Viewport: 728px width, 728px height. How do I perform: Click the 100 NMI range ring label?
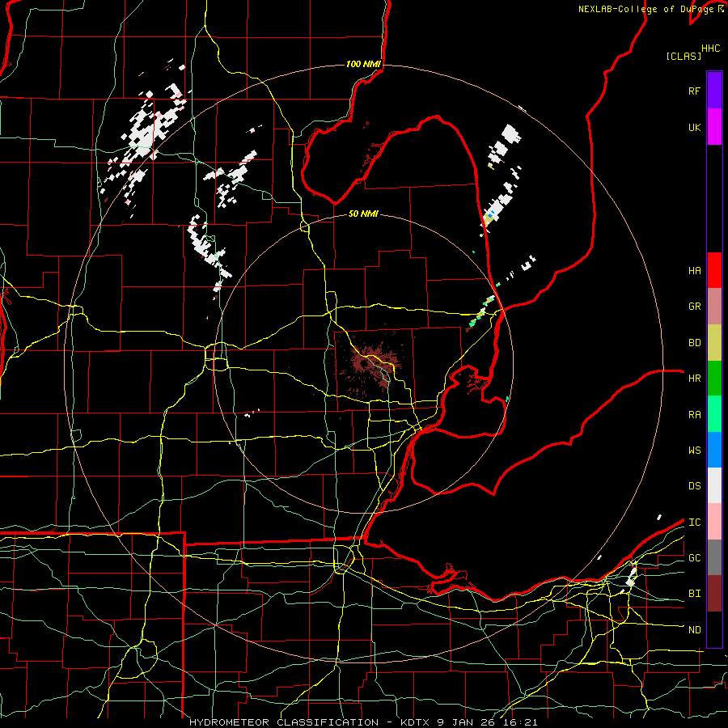pos(363,64)
